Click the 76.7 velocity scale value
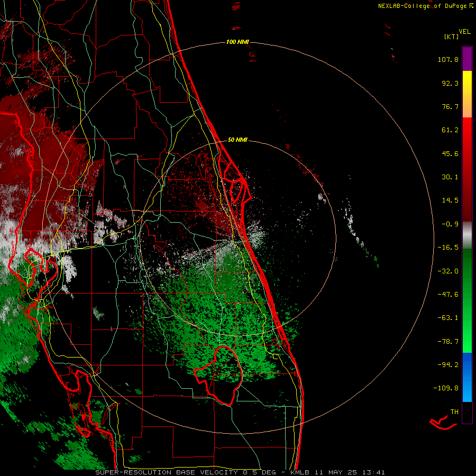The height and width of the screenshot is (476, 476). (x=450, y=106)
